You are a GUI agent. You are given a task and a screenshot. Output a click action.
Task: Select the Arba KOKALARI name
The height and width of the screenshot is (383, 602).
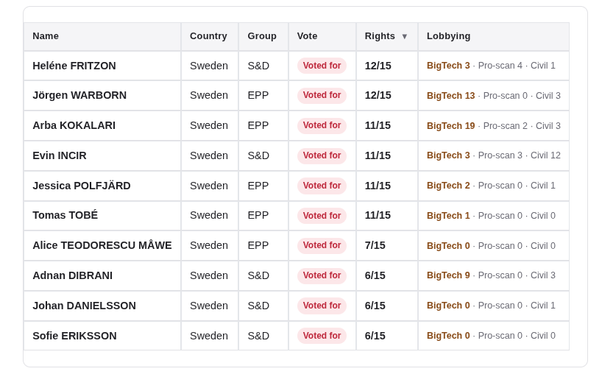click(74, 125)
